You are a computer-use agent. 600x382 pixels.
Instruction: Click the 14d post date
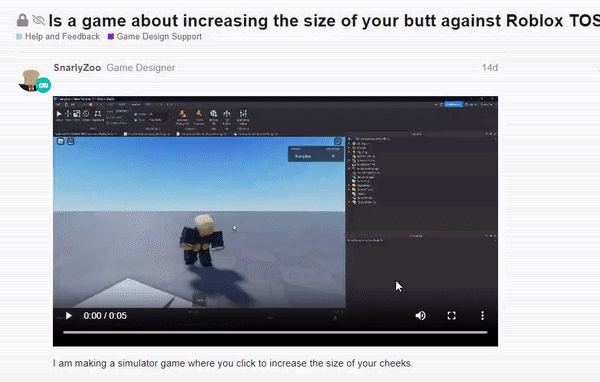490,68
